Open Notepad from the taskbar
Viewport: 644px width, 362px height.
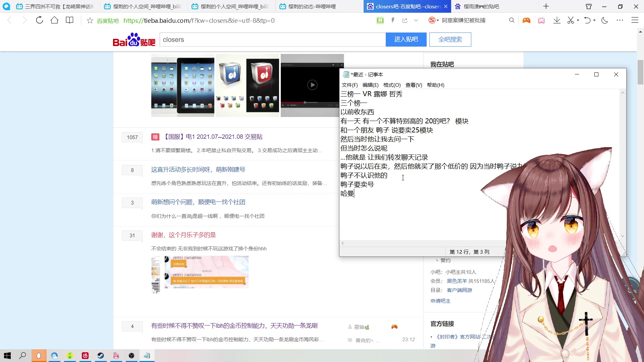point(147,356)
